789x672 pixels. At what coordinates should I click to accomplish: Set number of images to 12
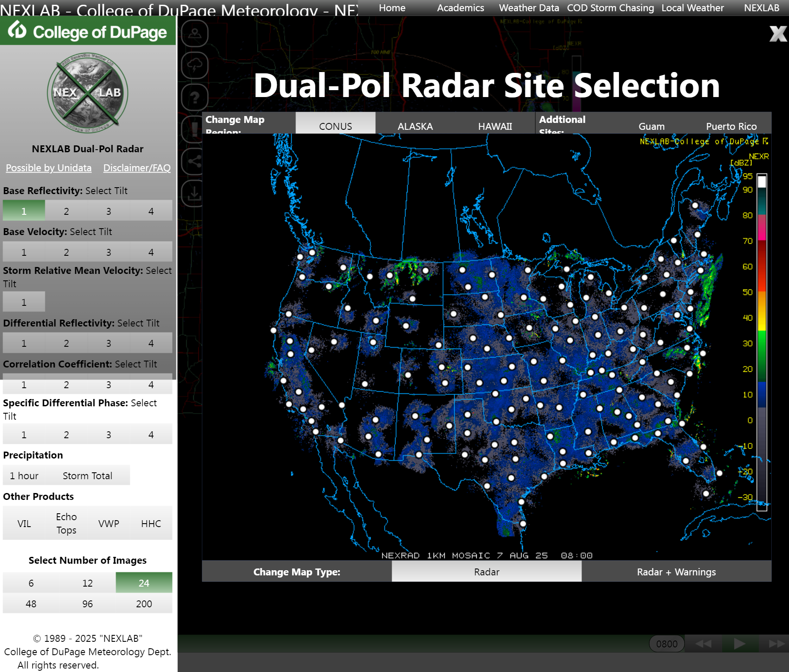(x=88, y=582)
